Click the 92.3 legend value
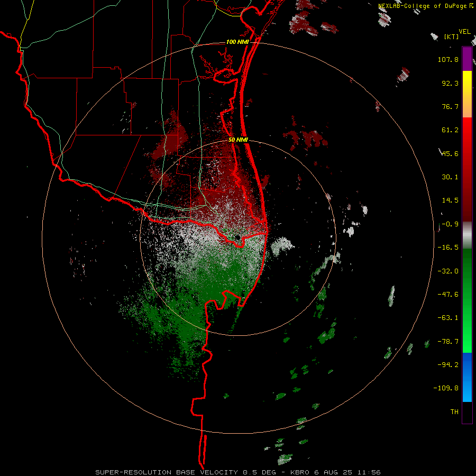Screen dimensions: 476x476 (450, 83)
